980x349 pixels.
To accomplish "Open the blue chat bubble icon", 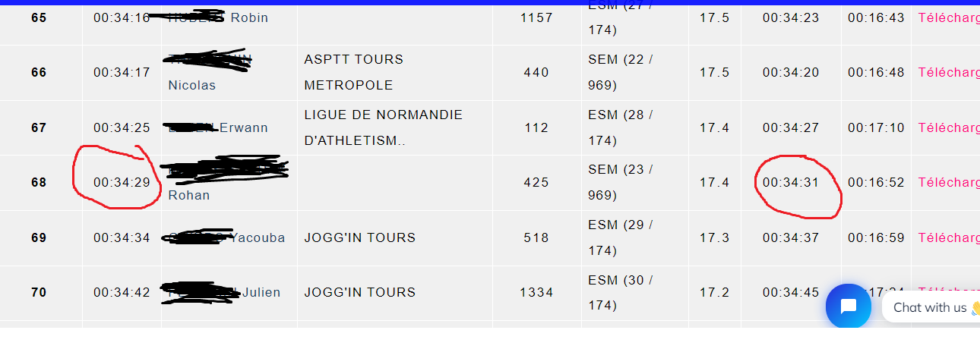I will pos(849,307).
